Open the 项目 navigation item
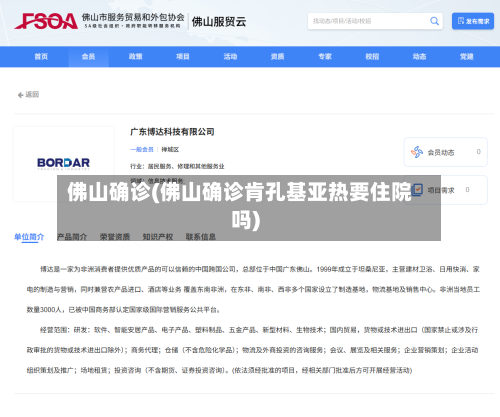500x417 pixels. [x=183, y=57]
